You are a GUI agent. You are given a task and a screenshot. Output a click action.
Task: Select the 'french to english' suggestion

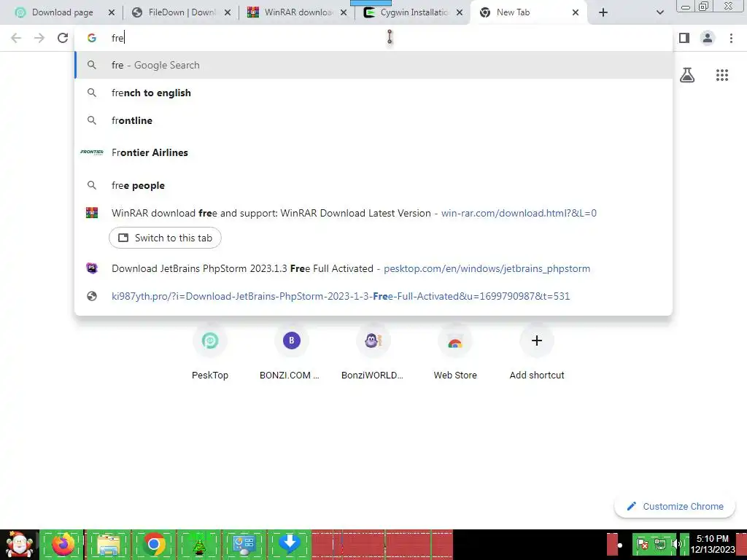373,93
